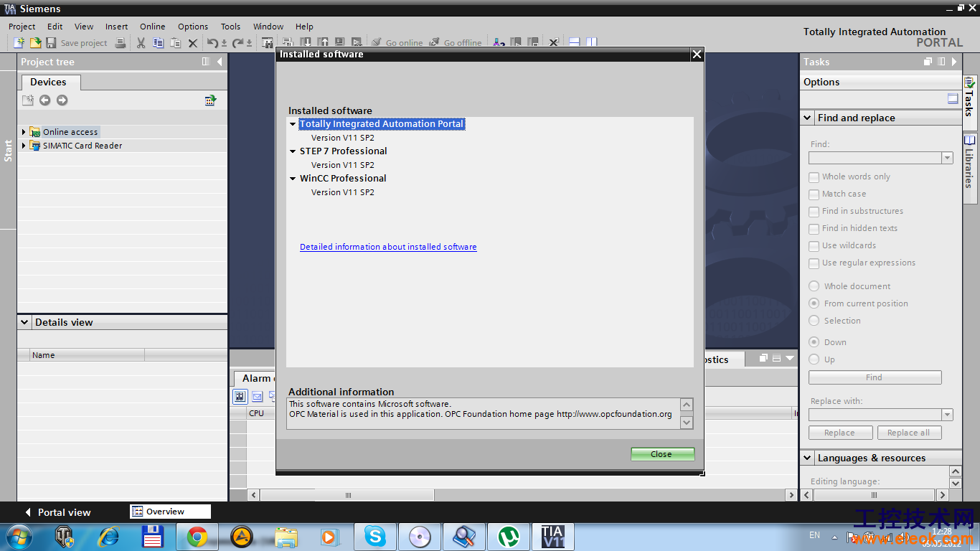The image size is (980, 551).
Task: Open the Windows Start menu
Action: click(x=19, y=537)
